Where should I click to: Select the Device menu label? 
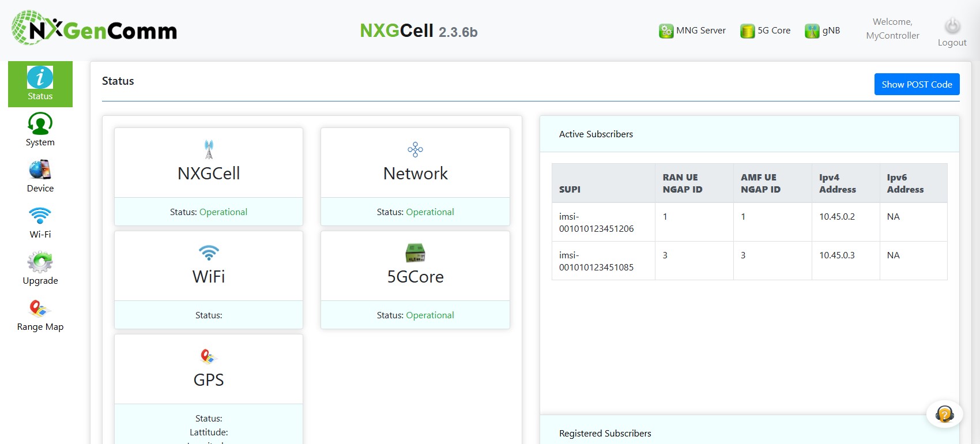tap(40, 189)
